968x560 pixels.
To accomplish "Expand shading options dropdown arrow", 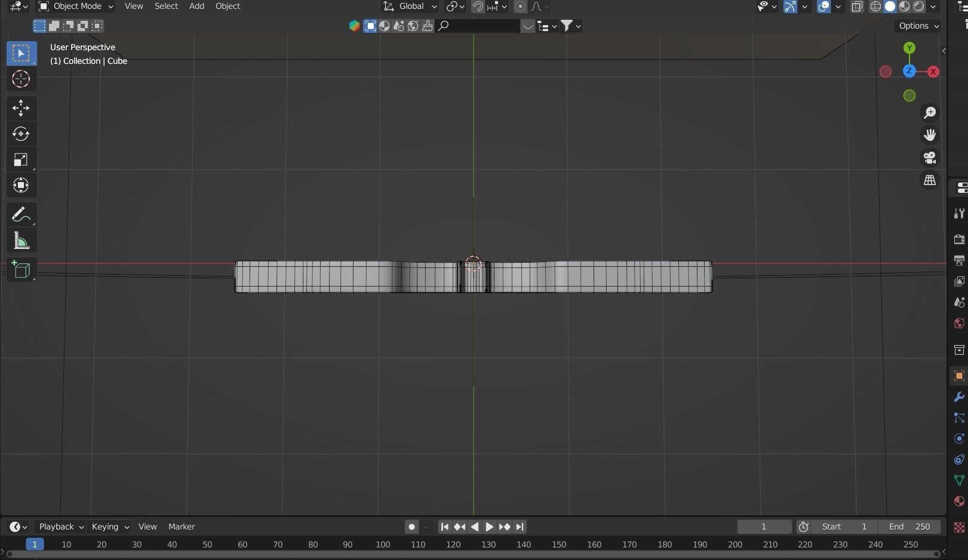I will (933, 7).
